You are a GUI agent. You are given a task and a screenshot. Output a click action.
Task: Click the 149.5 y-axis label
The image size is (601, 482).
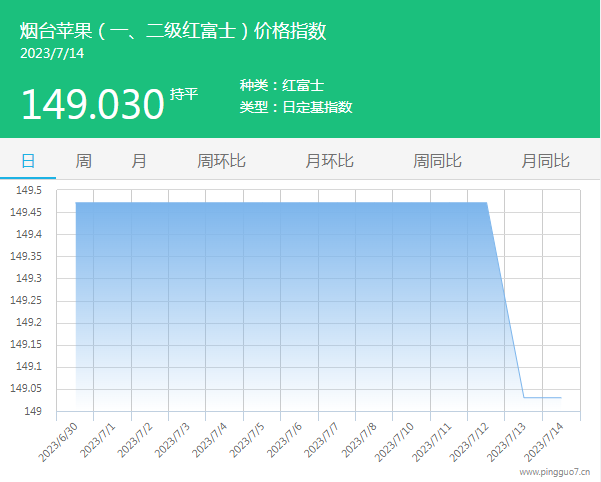coord(27,190)
